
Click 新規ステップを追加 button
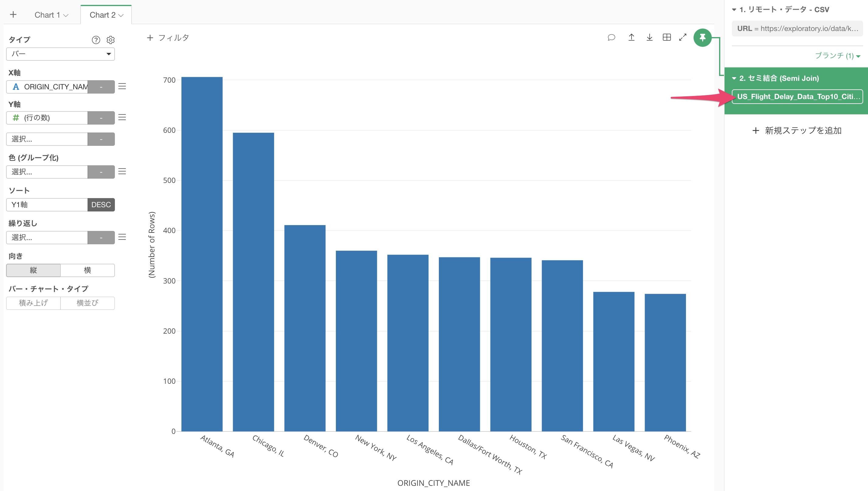(x=797, y=131)
